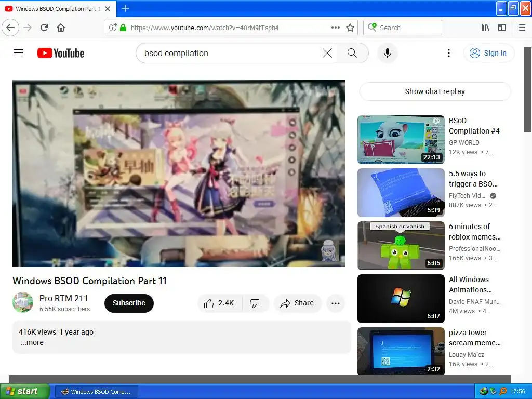This screenshot has width=532, height=399.
Task: Go to YouTube home via logo
Action: click(61, 53)
